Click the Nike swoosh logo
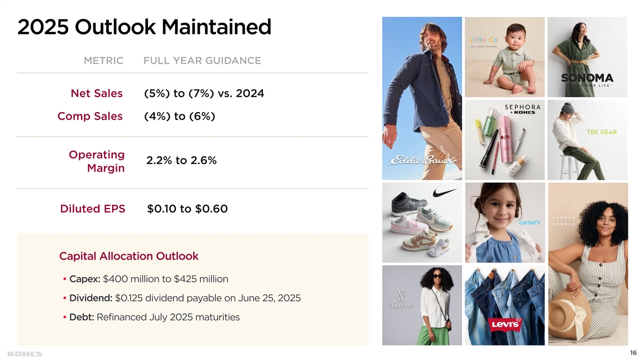This screenshot has height=362, width=644. click(x=448, y=192)
